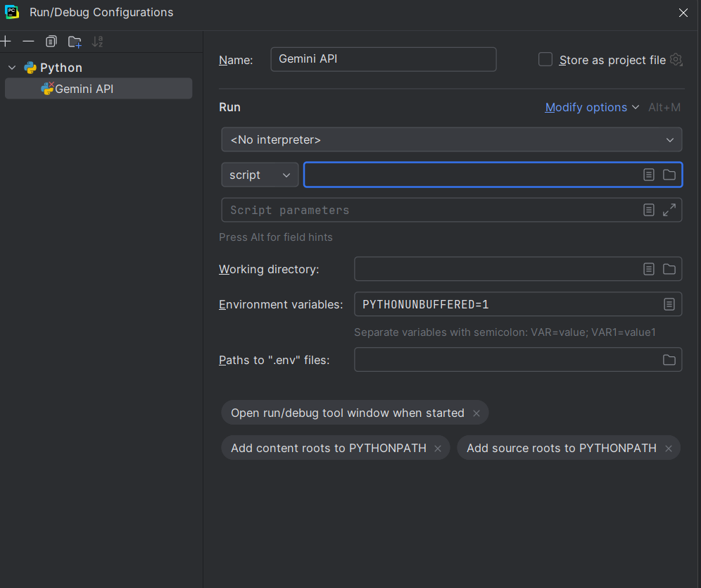Remove Add source roots to PYTHONPATH
Viewport: 701px width, 588px height.
(x=669, y=449)
